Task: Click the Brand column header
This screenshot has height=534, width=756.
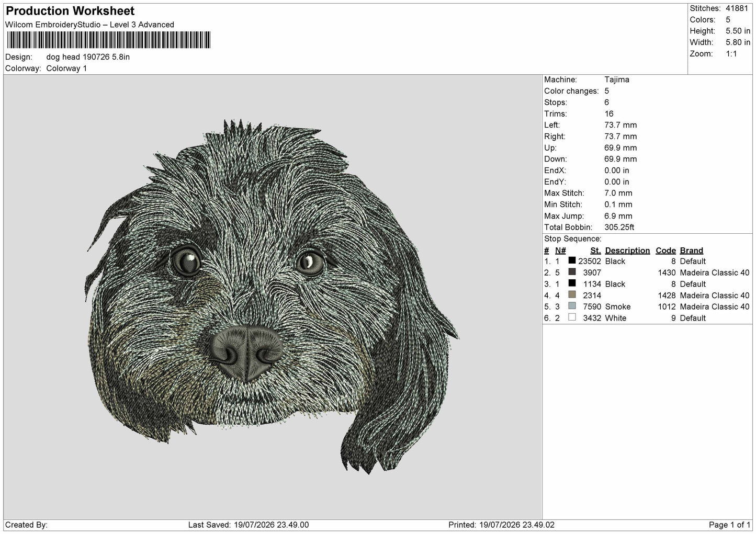Action: (x=692, y=251)
